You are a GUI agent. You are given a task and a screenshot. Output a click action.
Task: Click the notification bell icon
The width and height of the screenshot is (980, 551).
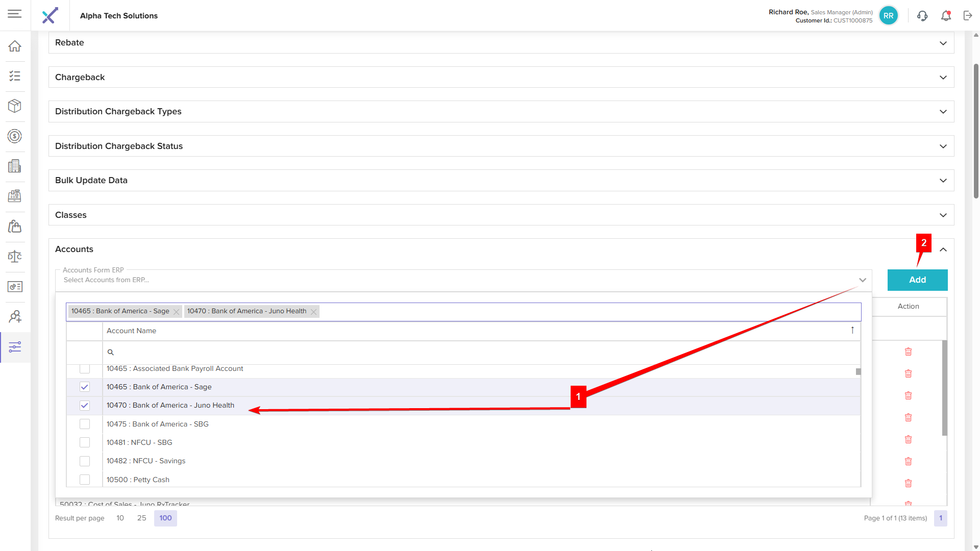[x=946, y=16]
